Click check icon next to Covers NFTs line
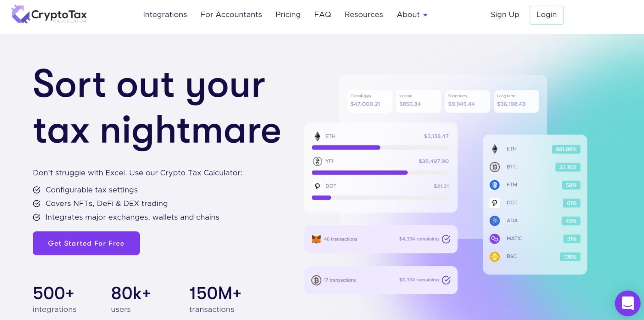 click(x=37, y=203)
